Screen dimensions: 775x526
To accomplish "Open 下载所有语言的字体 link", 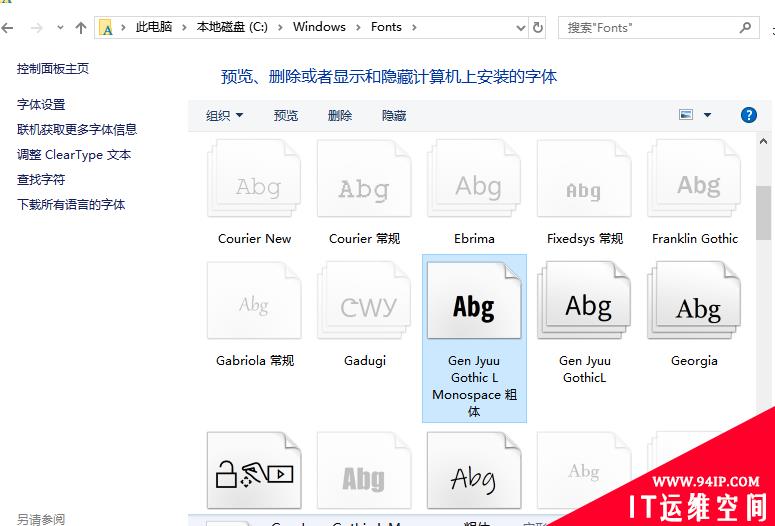I will click(x=71, y=205).
